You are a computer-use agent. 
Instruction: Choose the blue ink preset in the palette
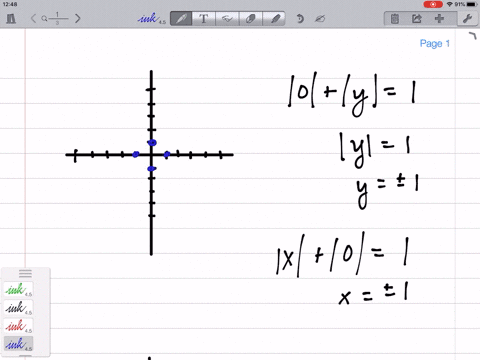pos(19,344)
